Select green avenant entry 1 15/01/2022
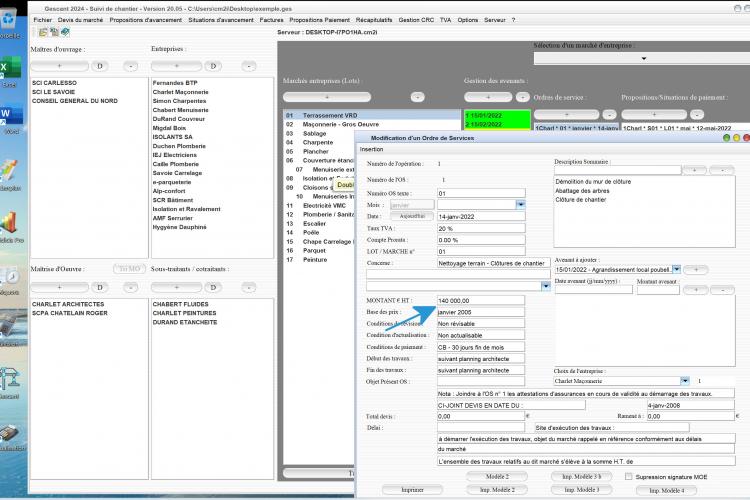The height and width of the screenshot is (500, 750). [497, 115]
